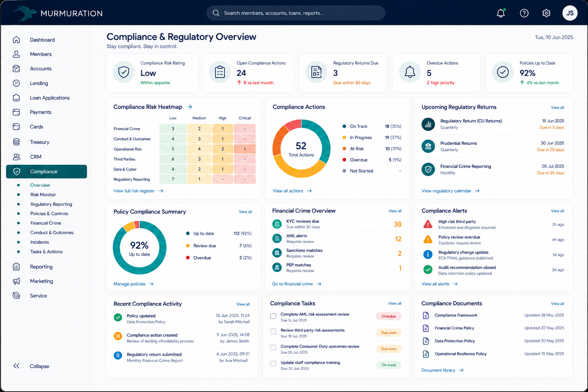This screenshot has width=588, height=392.
Task: Click the KYC reviews due icon
Action: 277,224
